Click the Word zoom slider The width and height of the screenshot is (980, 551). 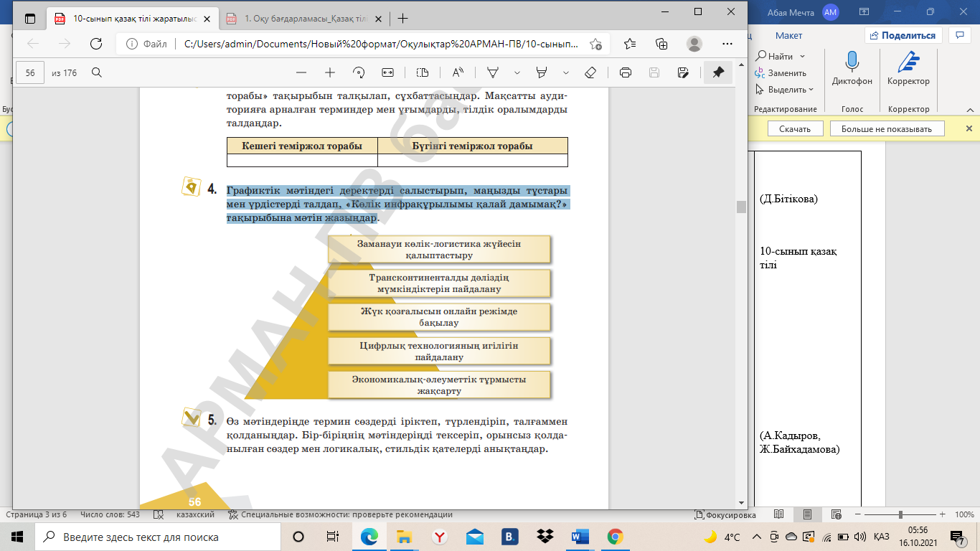point(900,514)
